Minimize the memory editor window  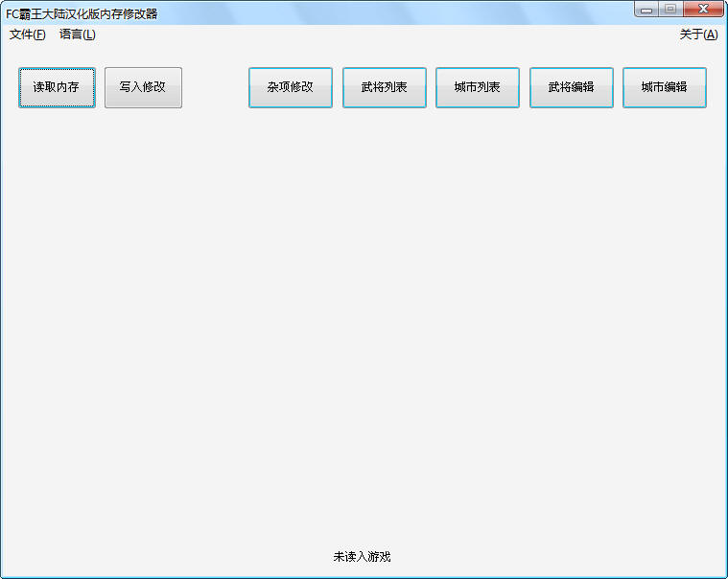tap(647, 9)
